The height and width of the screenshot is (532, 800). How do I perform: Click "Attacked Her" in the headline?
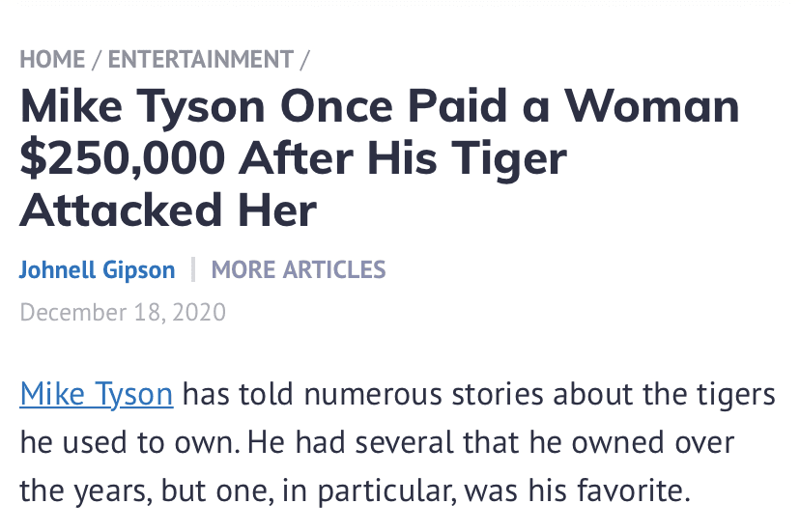tap(168, 209)
